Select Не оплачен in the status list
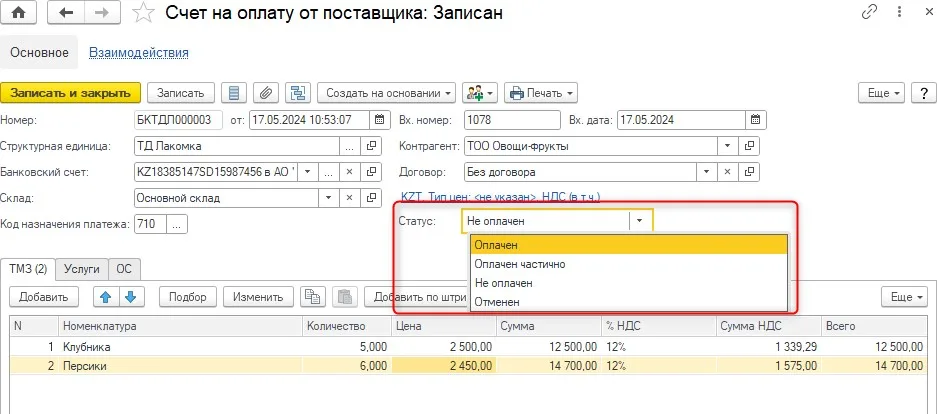Image resolution: width=937 pixels, height=414 pixels. pyautogui.click(x=629, y=283)
